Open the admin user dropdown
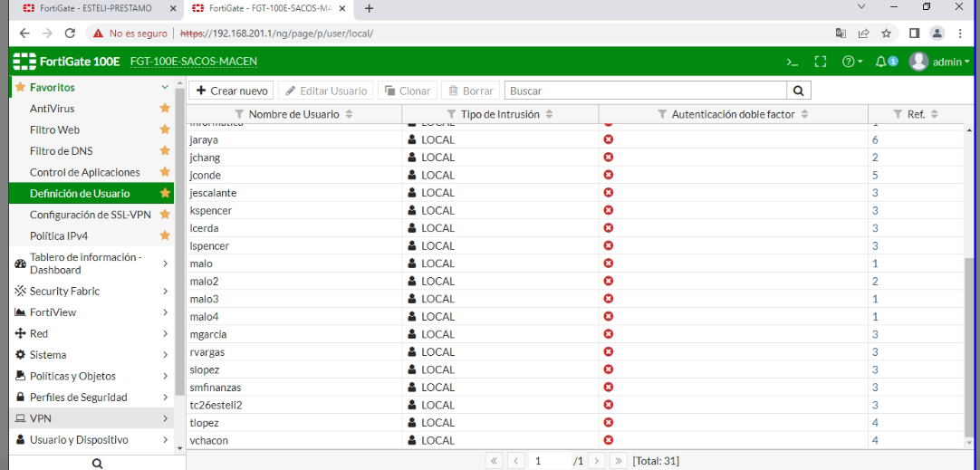The height and width of the screenshot is (470, 980). (939, 62)
